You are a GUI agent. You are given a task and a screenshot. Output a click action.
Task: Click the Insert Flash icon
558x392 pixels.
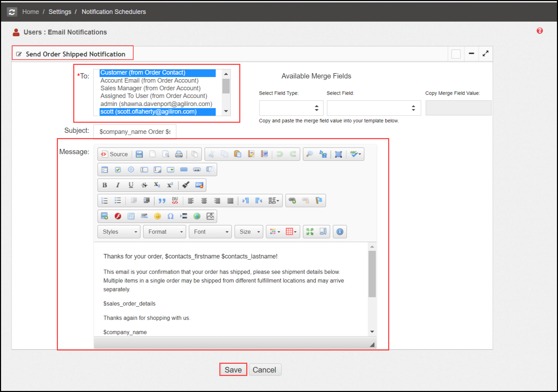click(118, 216)
